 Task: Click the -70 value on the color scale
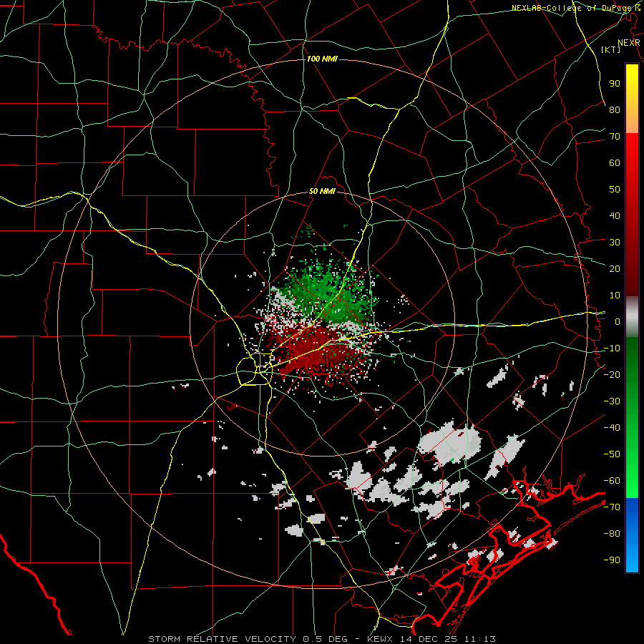coord(612,507)
